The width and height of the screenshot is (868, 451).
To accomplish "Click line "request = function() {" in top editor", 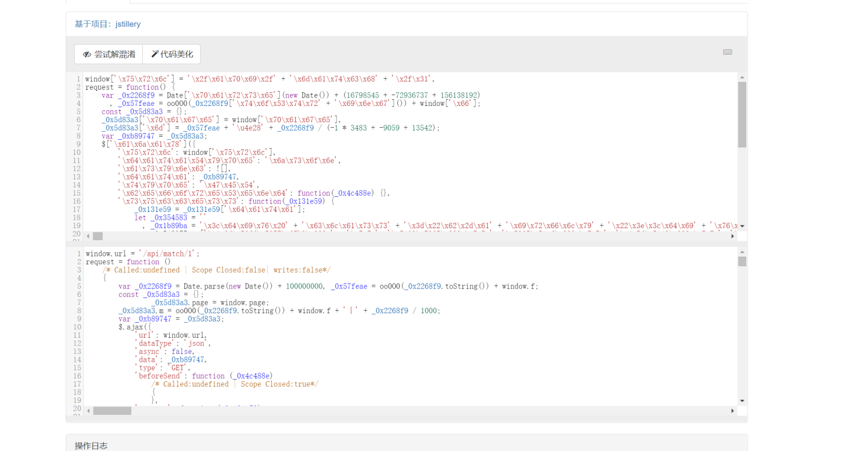I will [x=130, y=87].
